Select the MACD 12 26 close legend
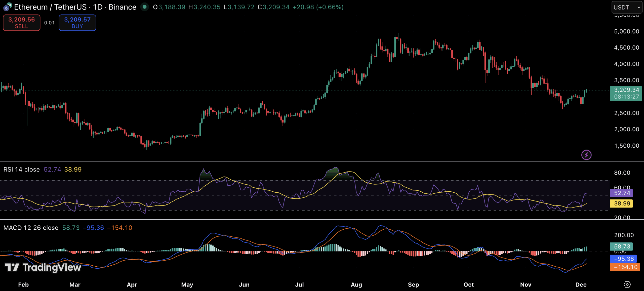The image size is (644, 291). (31, 228)
